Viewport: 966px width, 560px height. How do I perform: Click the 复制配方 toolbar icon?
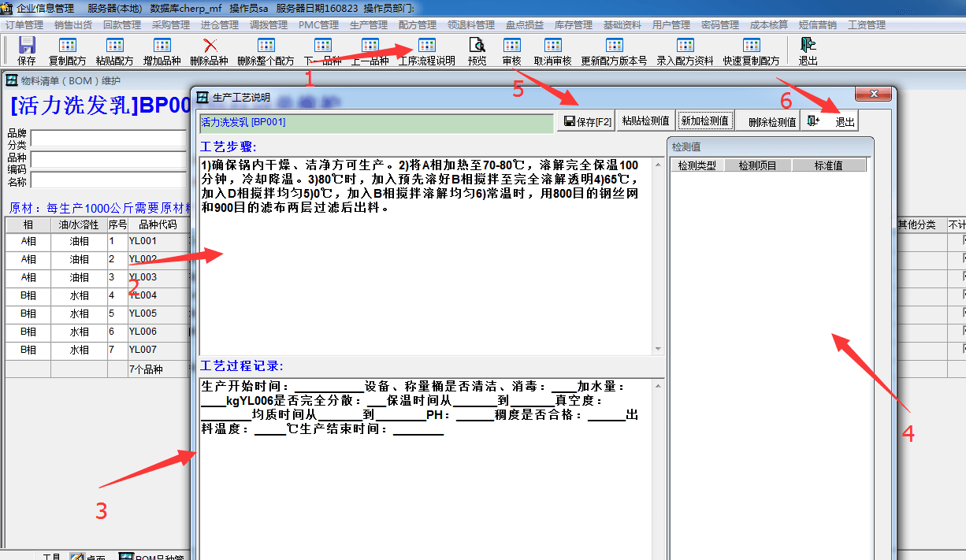coord(69,46)
